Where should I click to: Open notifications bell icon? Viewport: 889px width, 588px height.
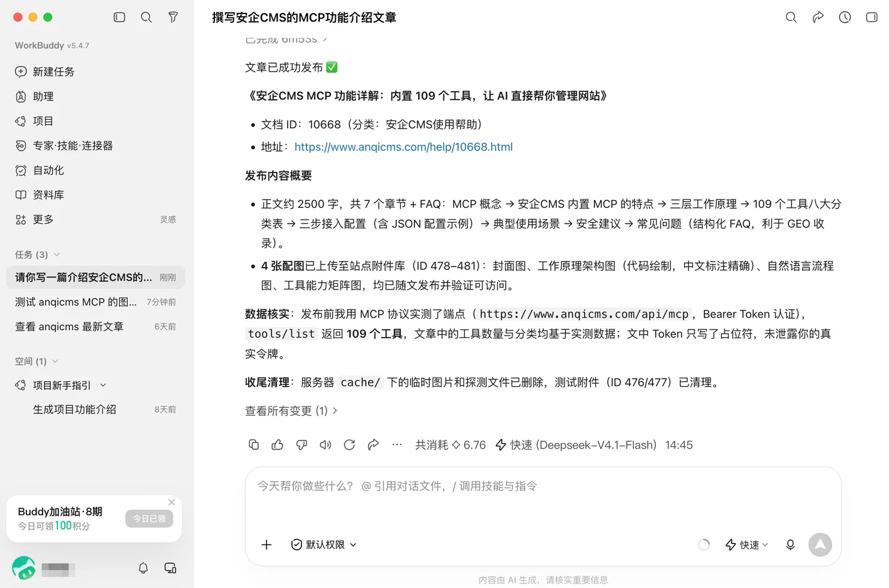click(143, 568)
